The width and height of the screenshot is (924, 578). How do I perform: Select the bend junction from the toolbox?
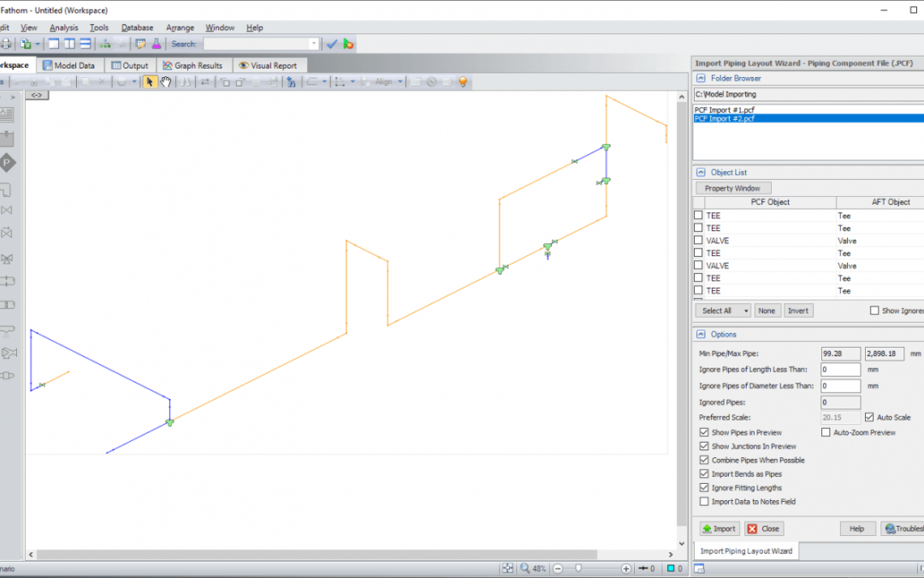pyautogui.click(x=7, y=190)
